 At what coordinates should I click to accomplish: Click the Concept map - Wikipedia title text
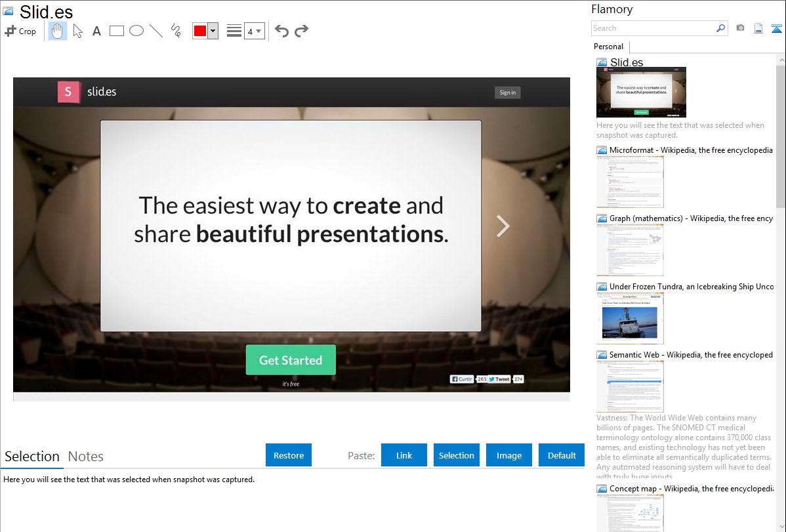(x=691, y=488)
